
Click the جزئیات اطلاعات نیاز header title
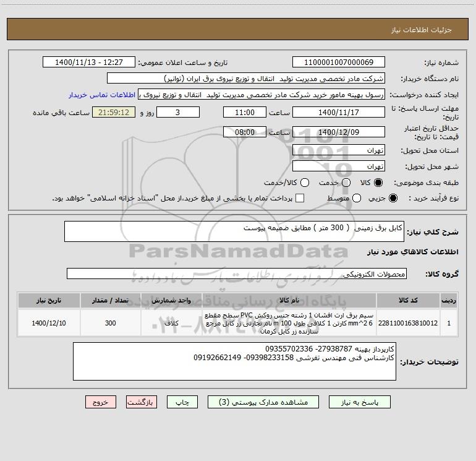(421, 30)
